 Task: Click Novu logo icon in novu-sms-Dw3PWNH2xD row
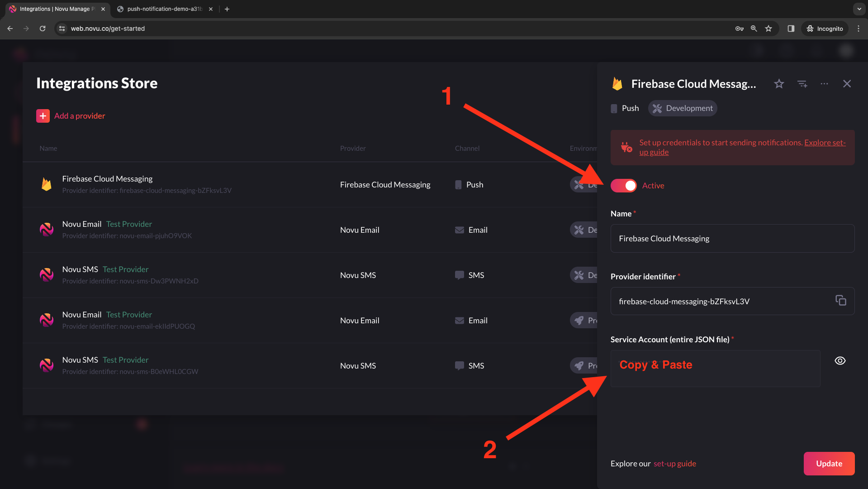[x=46, y=275]
